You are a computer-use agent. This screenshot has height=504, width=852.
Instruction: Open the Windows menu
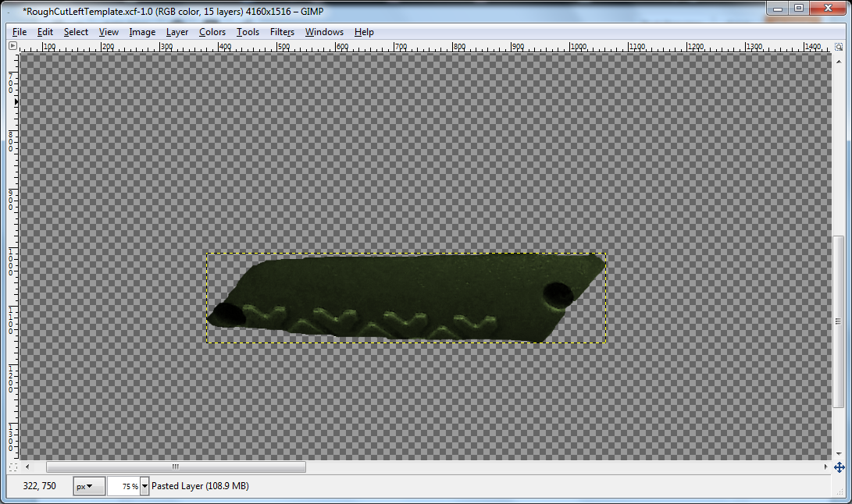pyautogui.click(x=324, y=32)
